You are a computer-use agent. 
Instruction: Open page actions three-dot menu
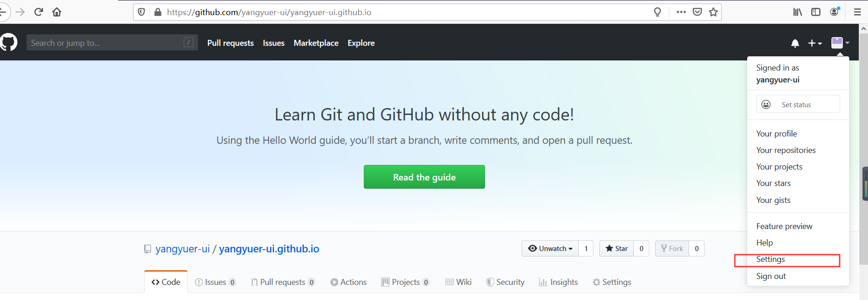(x=681, y=12)
